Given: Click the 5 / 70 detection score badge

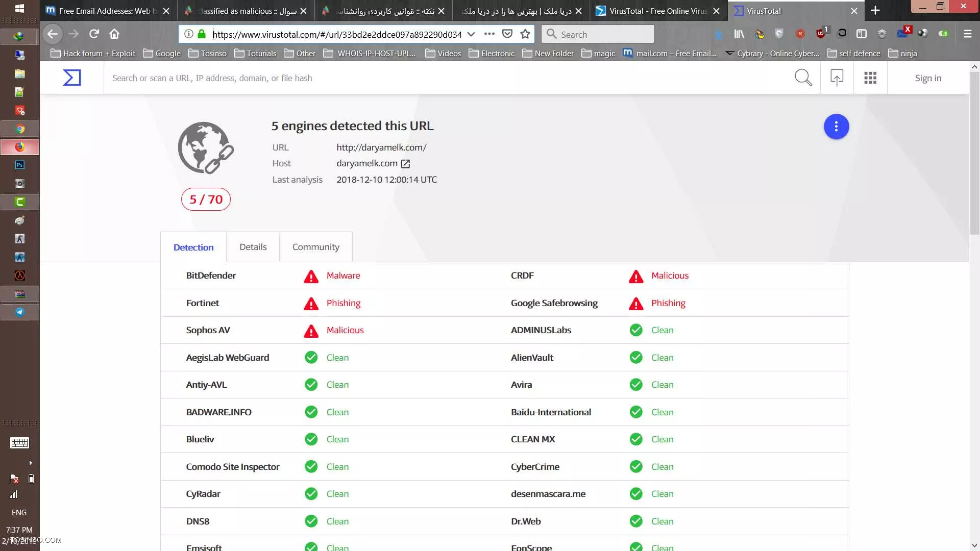Looking at the screenshot, I should point(206,199).
